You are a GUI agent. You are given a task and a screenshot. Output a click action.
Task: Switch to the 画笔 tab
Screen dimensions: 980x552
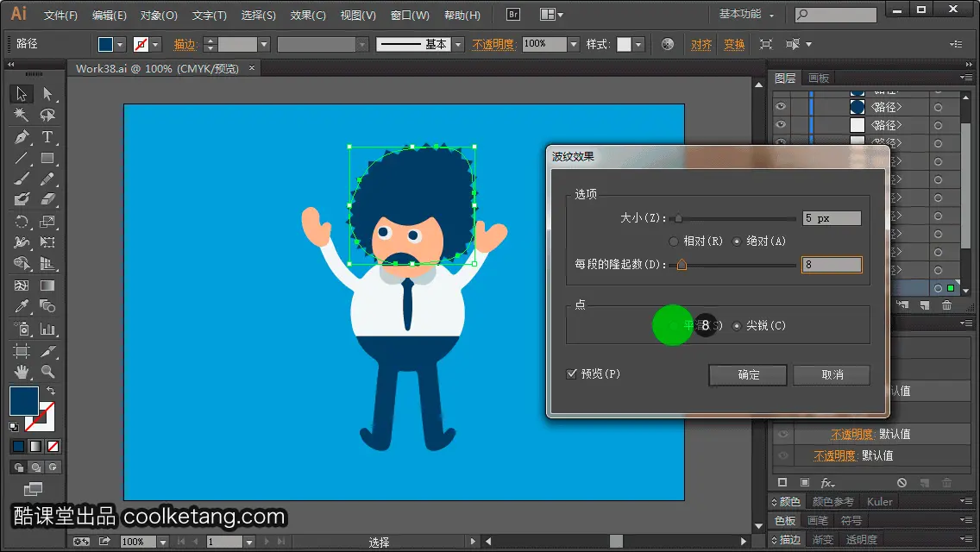click(818, 520)
